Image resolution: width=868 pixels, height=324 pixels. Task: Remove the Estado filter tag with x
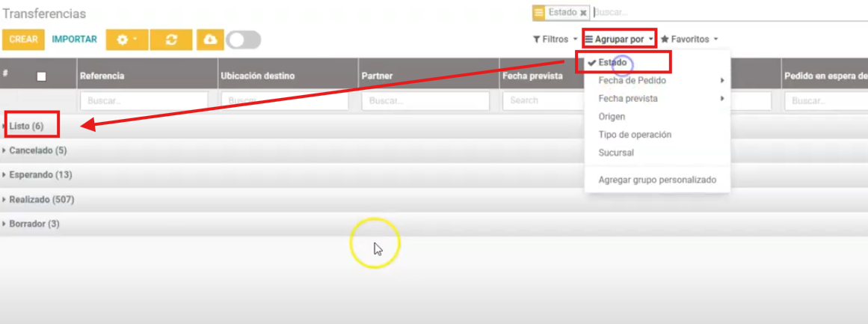point(583,13)
